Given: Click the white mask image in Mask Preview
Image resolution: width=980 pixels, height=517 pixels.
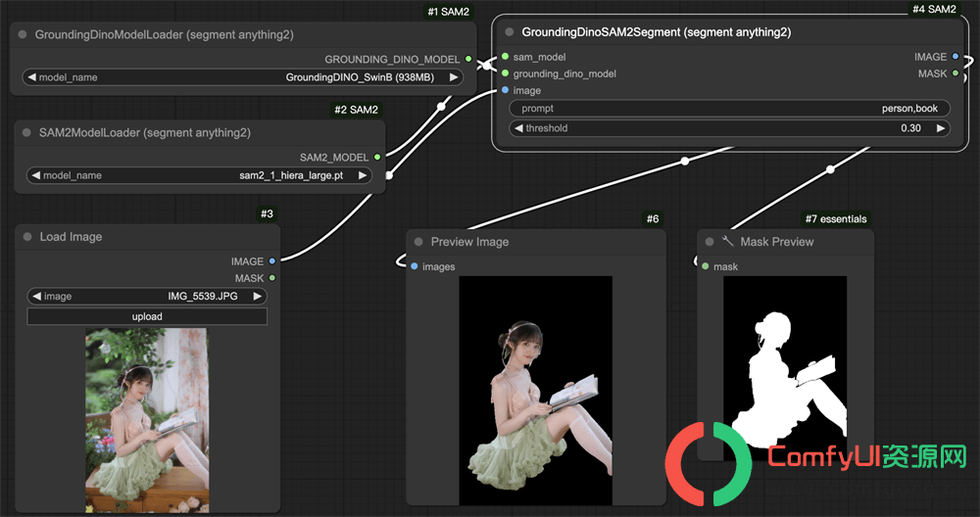Looking at the screenshot, I should [x=785, y=368].
